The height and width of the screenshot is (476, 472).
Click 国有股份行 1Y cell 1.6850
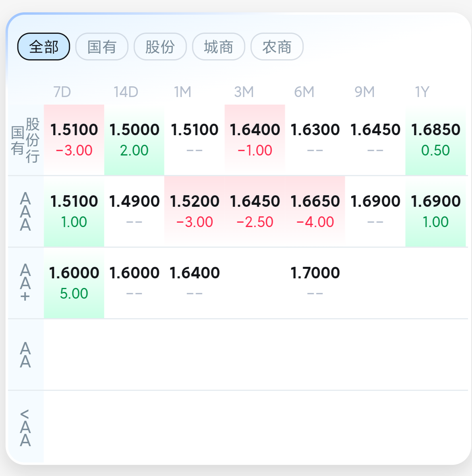[435, 140]
